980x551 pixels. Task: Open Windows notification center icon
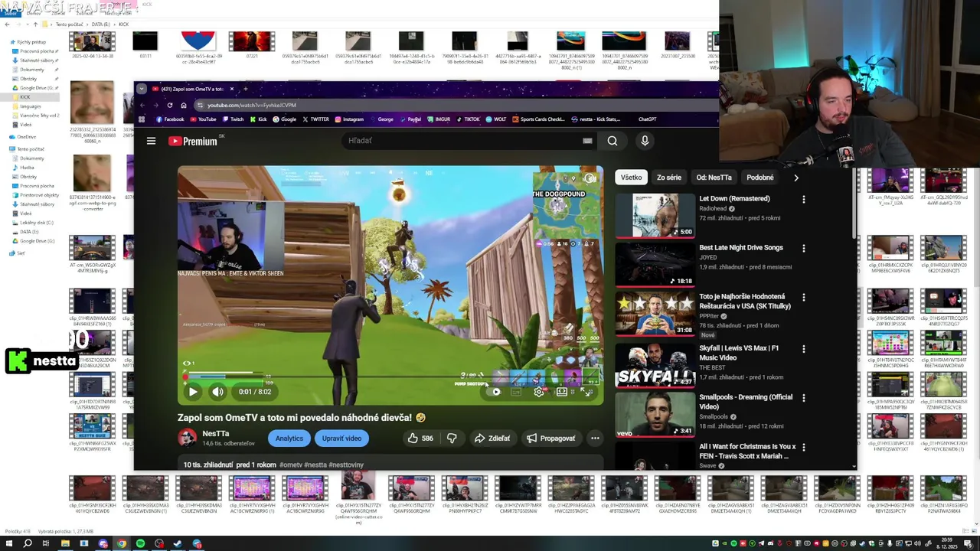pyautogui.click(x=970, y=543)
